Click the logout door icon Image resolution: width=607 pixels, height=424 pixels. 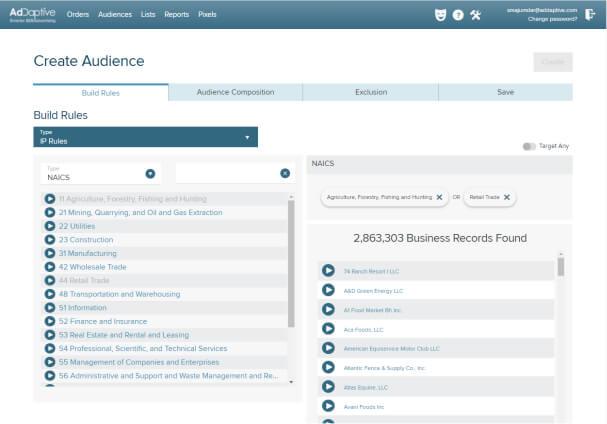click(x=590, y=15)
